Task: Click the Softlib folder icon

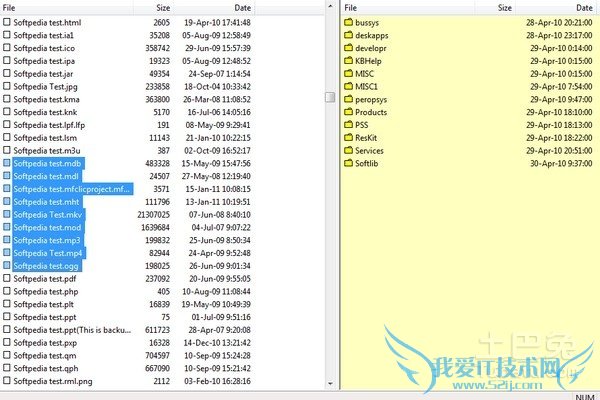Action: click(x=348, y=163)
